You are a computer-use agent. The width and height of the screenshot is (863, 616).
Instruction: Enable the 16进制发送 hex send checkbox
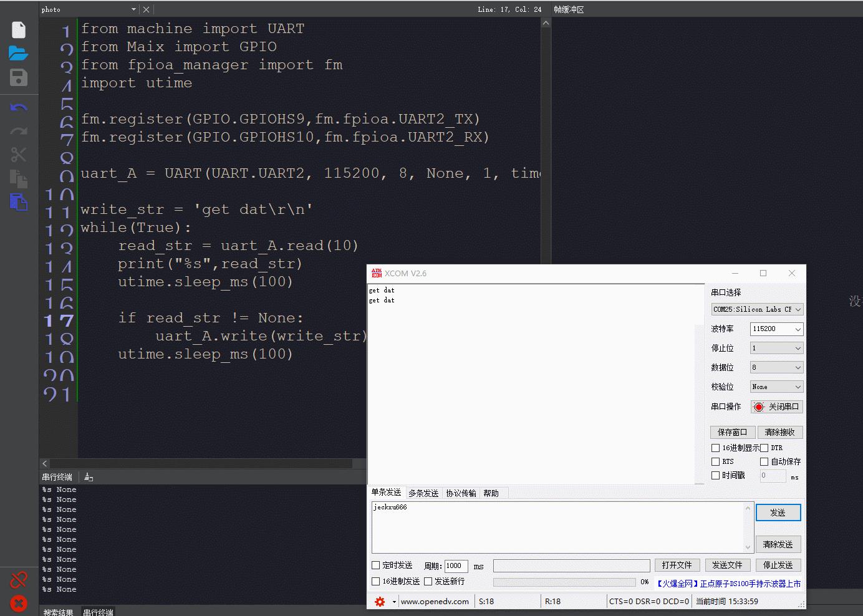coord(375,581)
